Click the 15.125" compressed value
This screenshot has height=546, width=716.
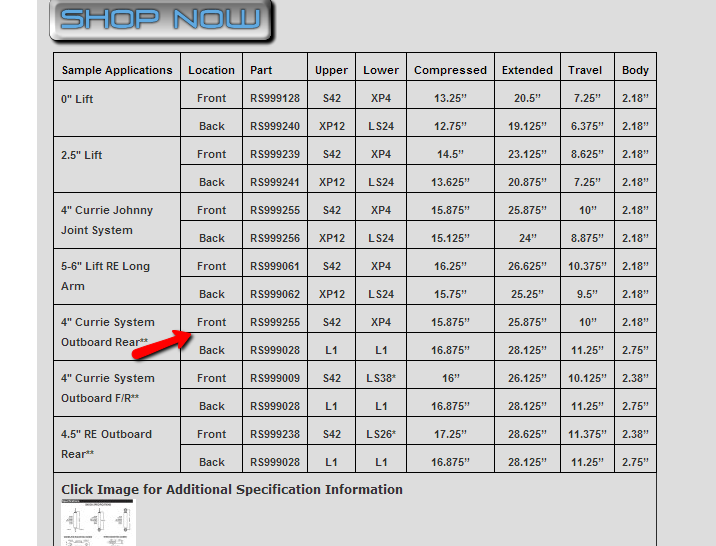tap(450, 238)
